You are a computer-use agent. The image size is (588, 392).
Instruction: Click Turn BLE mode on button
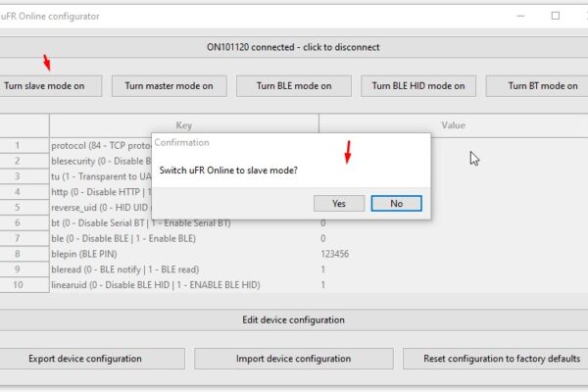coord(294,86)
